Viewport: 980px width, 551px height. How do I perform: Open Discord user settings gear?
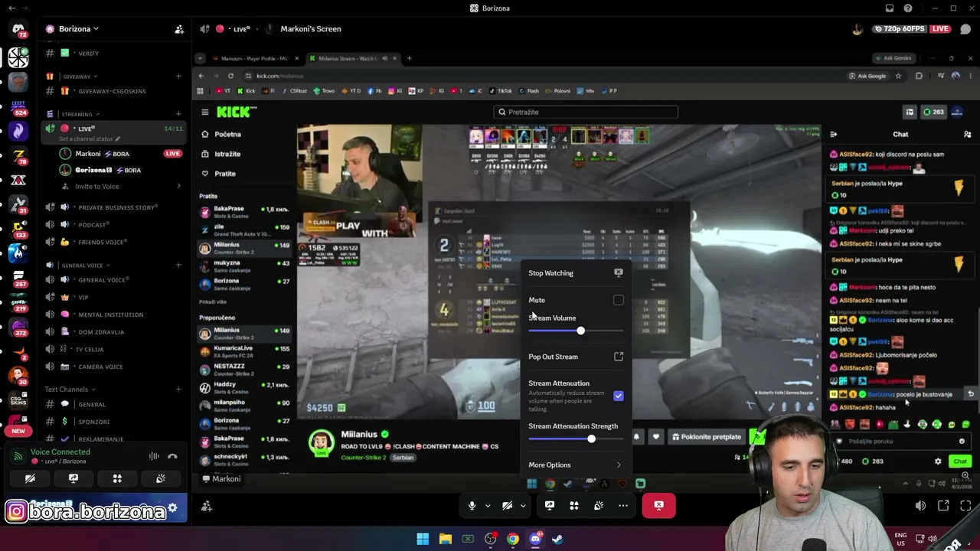point(172,508)
